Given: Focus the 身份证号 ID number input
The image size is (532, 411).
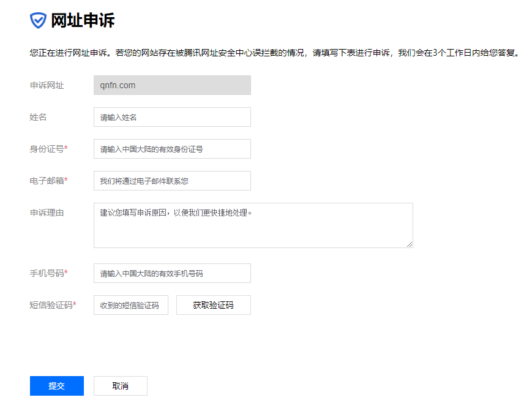Looking at the screenshot, I should 172,149.
